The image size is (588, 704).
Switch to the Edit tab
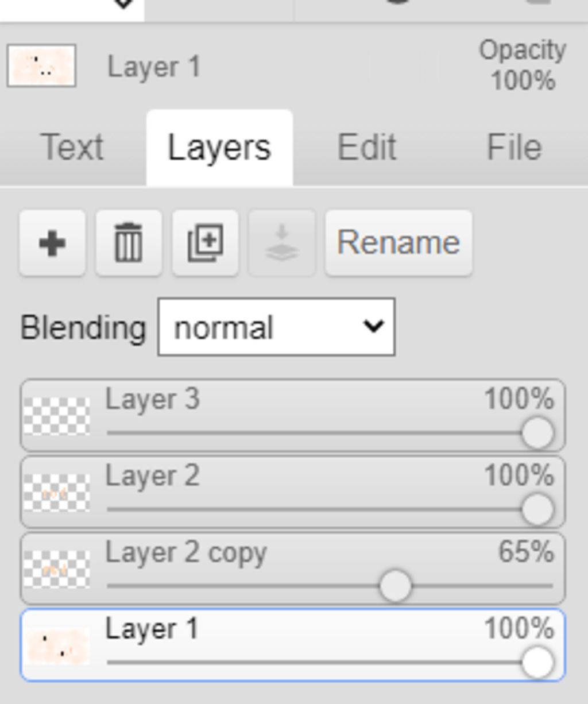click(x=366, y=148)
